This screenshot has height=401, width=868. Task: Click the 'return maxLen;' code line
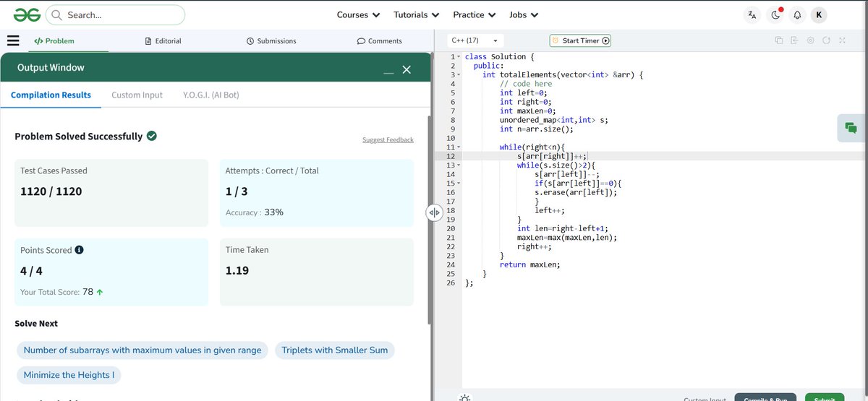[529, 264]
